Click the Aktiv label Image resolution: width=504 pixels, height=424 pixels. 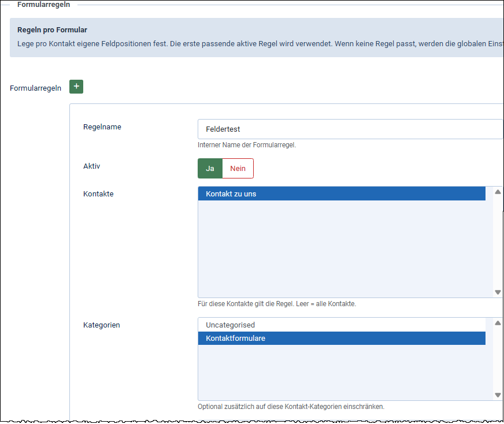92,166
